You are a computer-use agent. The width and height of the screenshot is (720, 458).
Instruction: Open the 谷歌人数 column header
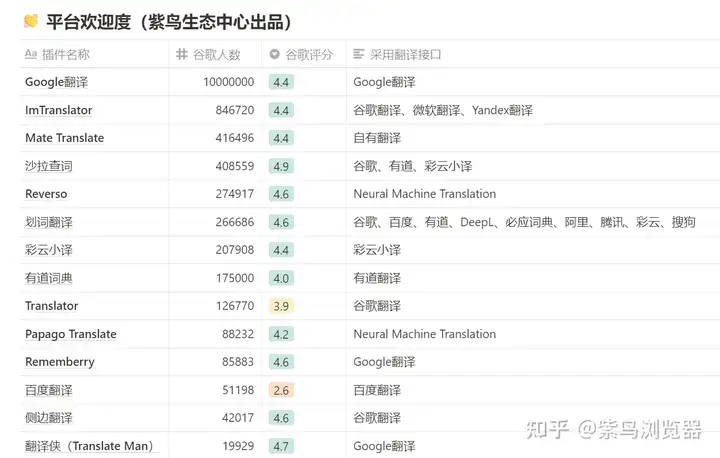point(215,54)
